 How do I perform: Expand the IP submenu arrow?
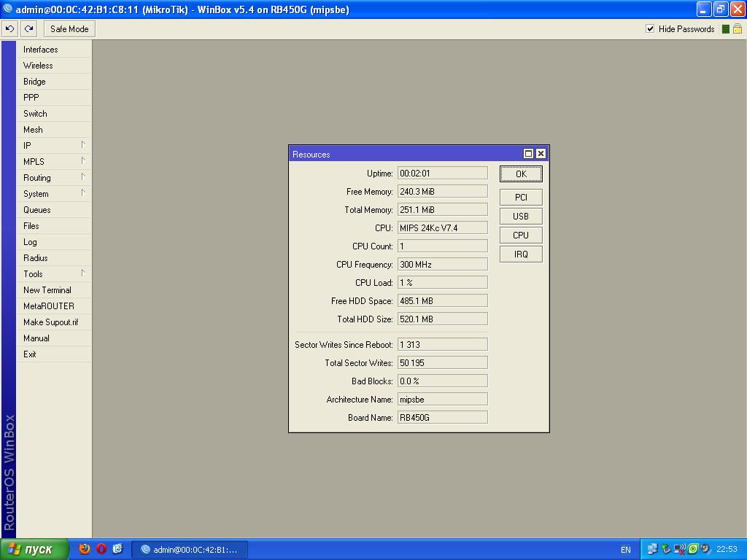pos(83,145)
